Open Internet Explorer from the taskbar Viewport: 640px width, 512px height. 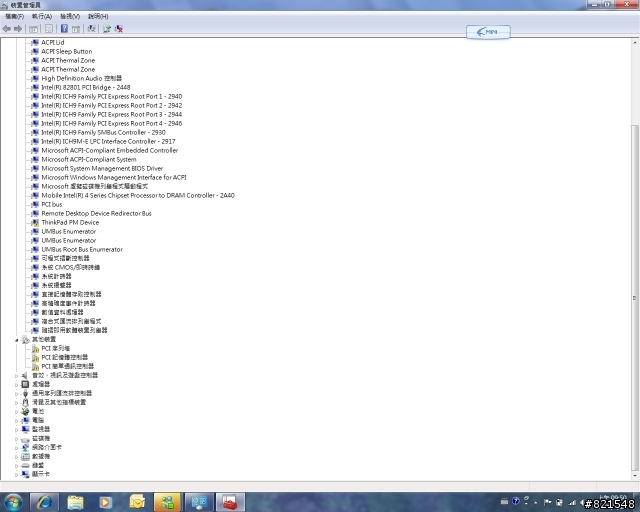pos(44,502)
